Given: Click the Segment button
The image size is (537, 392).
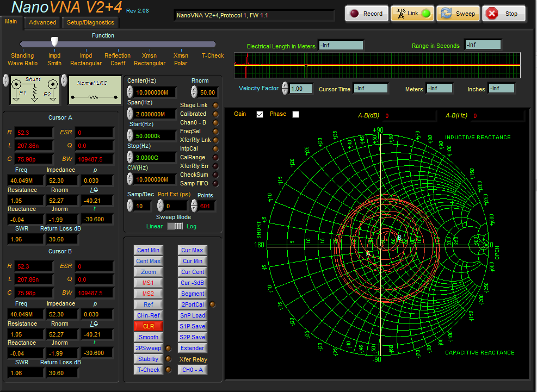Looking at the screenshot, I should (193, 294).
